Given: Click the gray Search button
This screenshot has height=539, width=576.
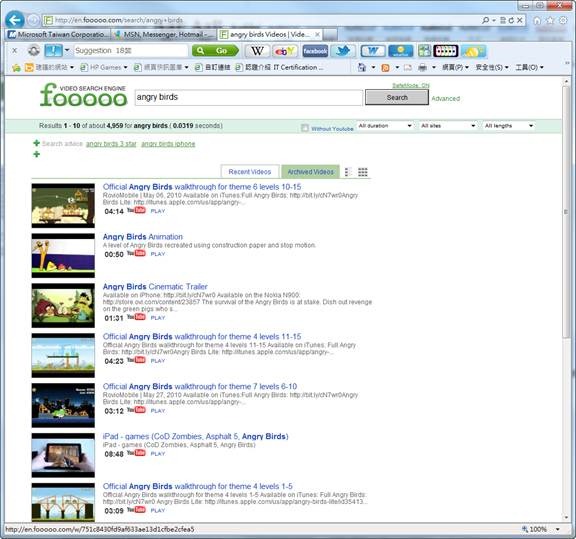Looking at the screenshot, I should click(397, 97).
